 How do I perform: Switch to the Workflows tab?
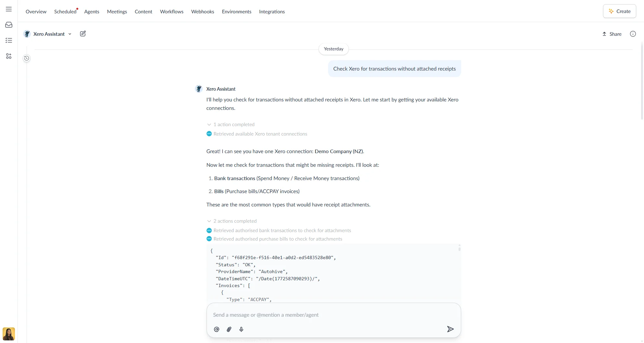point(171,11)
